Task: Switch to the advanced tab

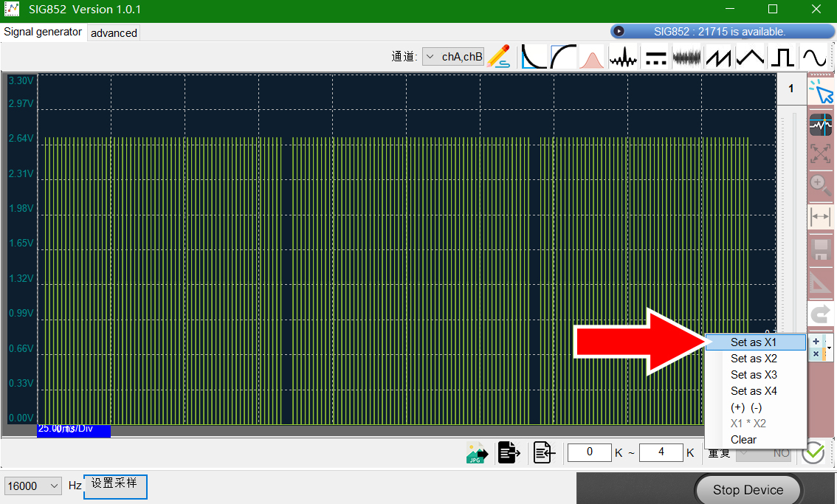Action: click(x=114, y=33)
